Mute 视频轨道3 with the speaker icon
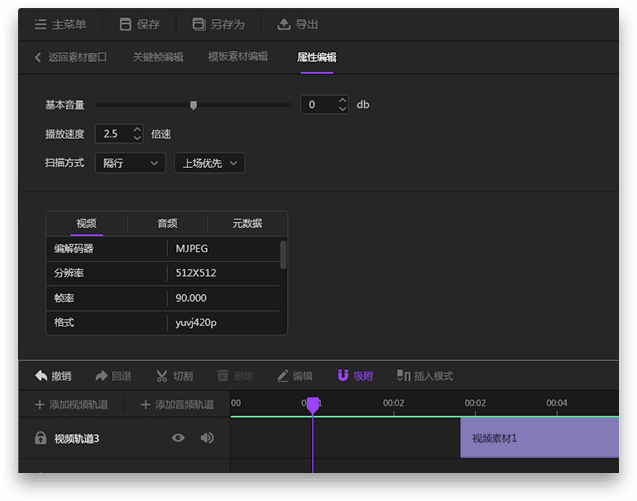Viewport: 637px width, 501px height. coord(207,438)
